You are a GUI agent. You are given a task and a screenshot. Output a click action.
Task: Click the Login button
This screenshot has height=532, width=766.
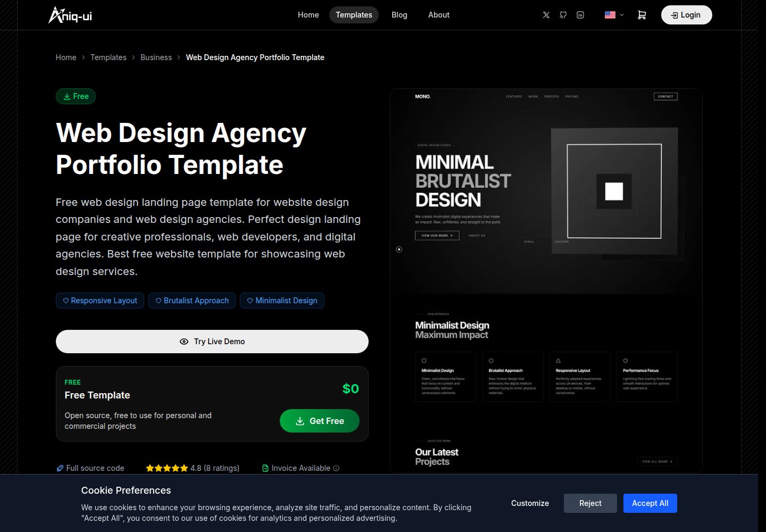pyautogui.click(x=686, y=15)
